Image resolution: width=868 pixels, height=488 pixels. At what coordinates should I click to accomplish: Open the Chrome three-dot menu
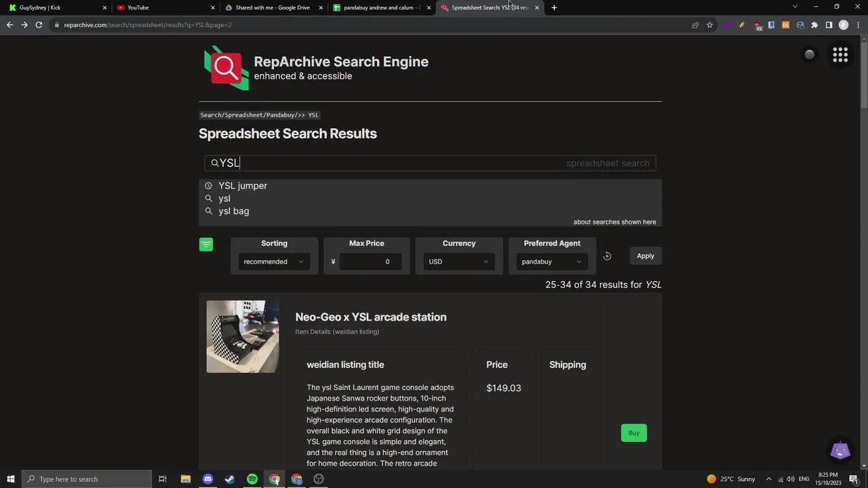click(858, 25)
